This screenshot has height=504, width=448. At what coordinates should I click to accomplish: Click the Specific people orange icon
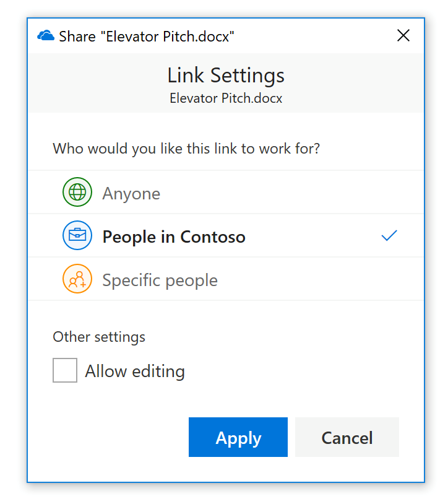point(77,279)
